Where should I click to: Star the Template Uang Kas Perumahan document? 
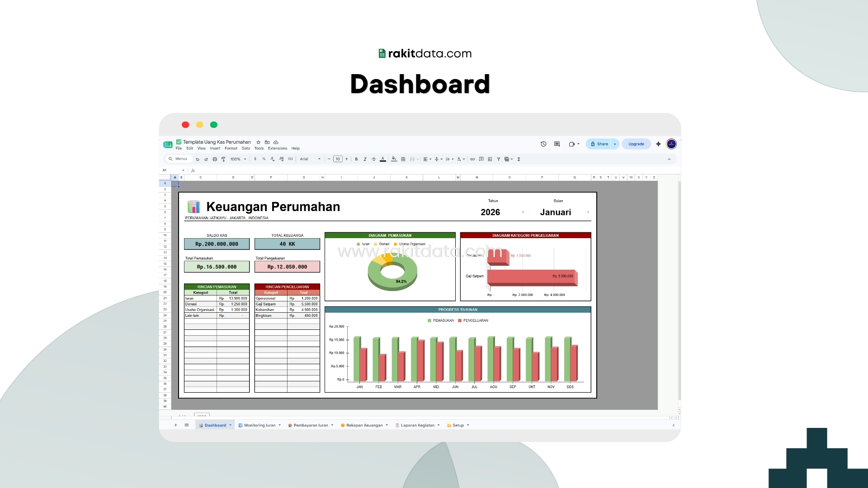259,142
